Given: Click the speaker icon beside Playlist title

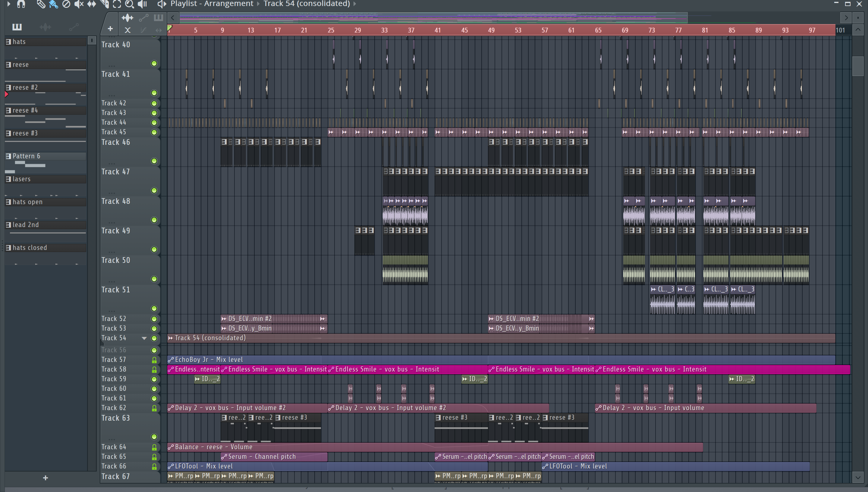Looking at the screenshot, I should coord(162,4).
